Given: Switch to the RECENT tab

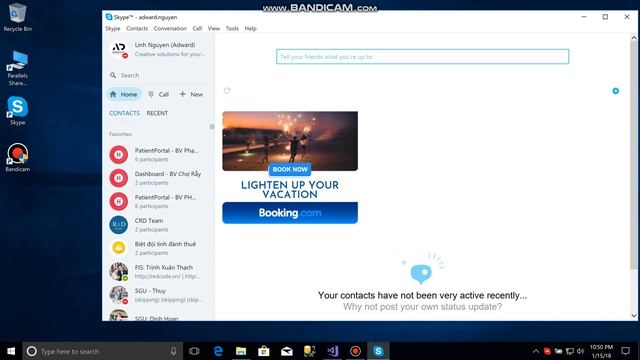Looking at the screenshot, I should (157, 113).
